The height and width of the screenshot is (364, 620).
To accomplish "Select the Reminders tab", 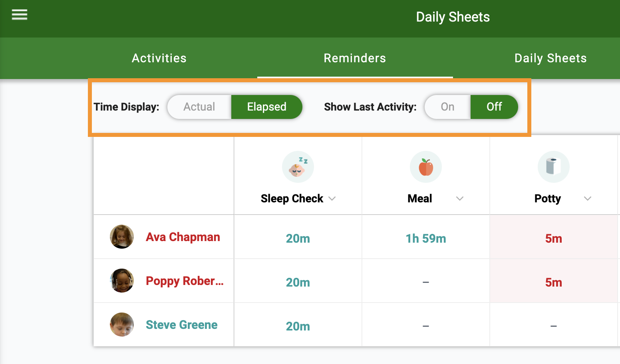I will 355,58.
